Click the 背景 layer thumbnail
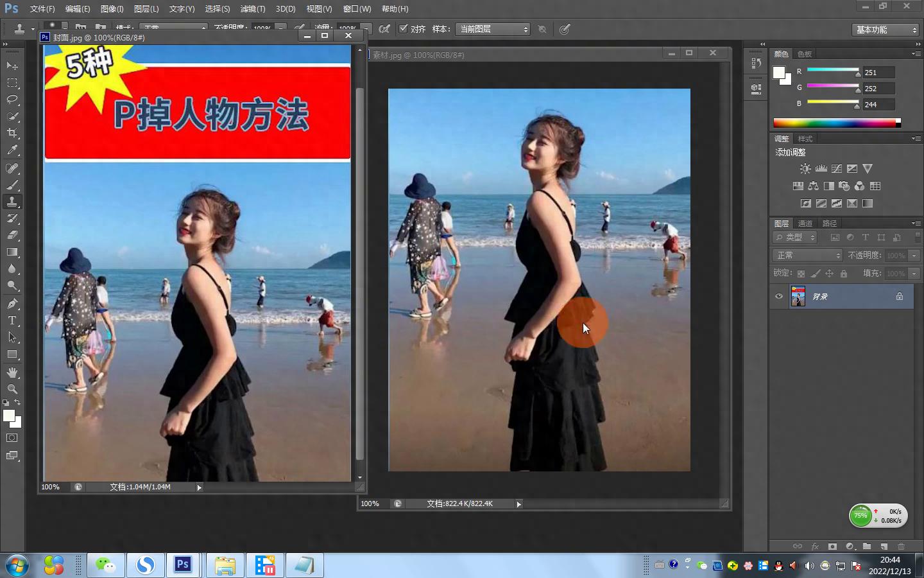This screenshot has width=924, height=578. click(798, 297)
